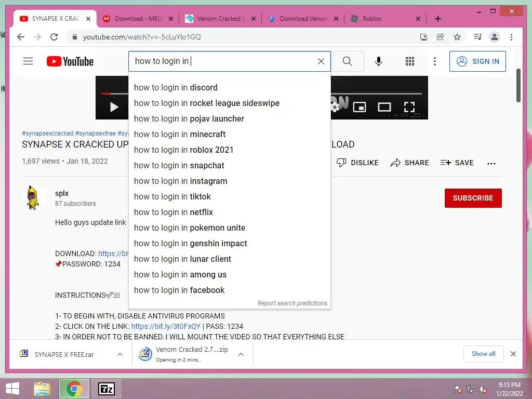The image size is (532, 399).
Task: Switch to theater mode
Action: coord(384,107)
